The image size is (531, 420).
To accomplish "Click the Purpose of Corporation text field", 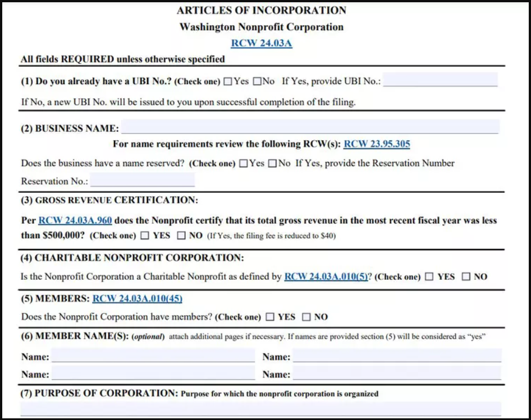I will click(x=261, y=409).
